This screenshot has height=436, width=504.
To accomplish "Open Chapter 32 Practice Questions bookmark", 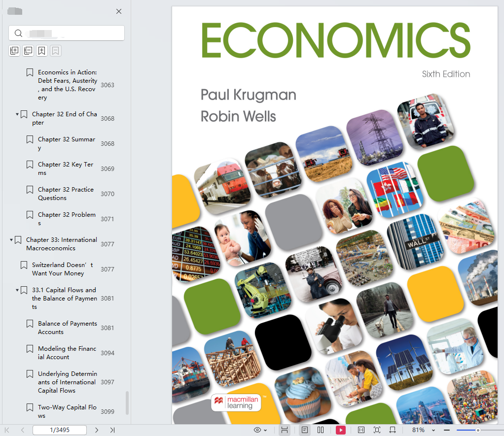I will coord(66,194).
